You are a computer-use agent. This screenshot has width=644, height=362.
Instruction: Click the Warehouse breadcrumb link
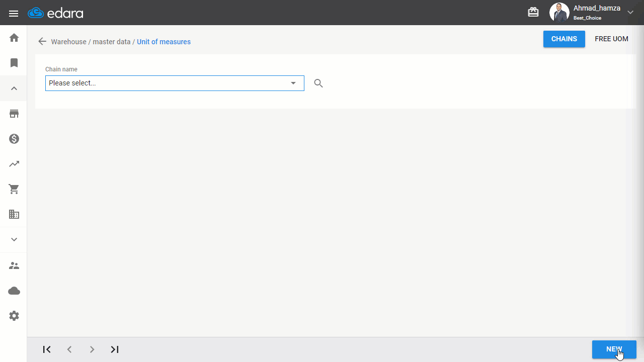pos(69,42)
